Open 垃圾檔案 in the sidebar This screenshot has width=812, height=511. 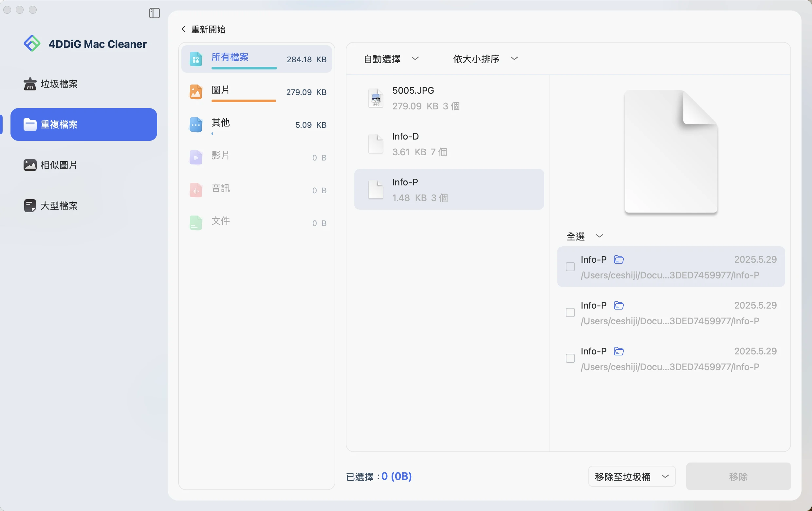[x=83, y=84]
